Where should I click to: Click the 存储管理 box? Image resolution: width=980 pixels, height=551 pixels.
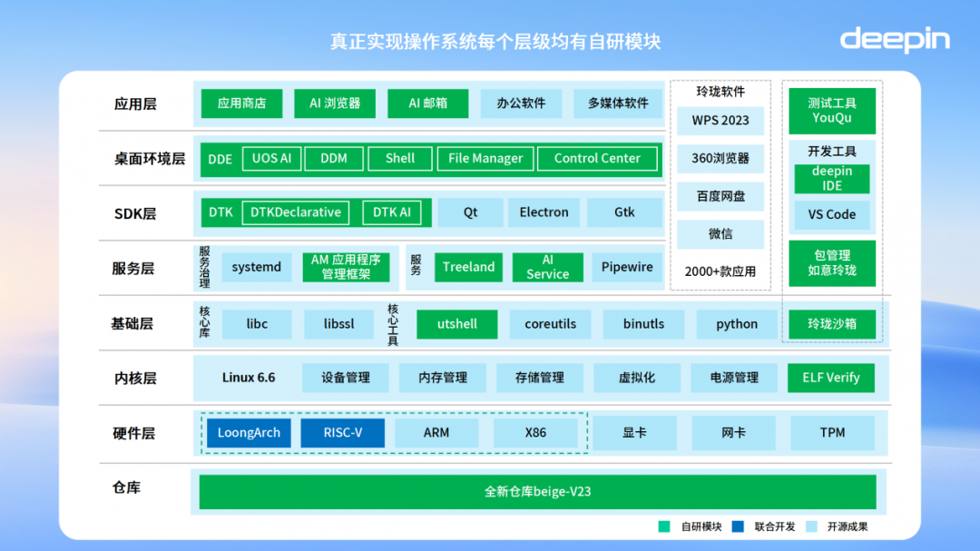[x=539, y=378]
